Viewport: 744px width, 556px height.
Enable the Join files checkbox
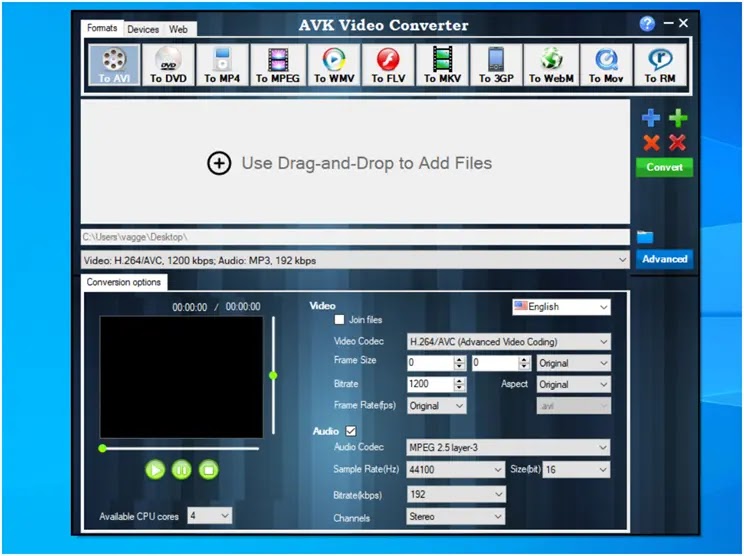coord(339,320)
